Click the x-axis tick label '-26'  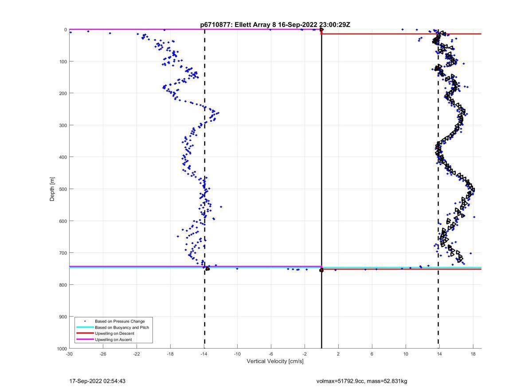(103, 354)
